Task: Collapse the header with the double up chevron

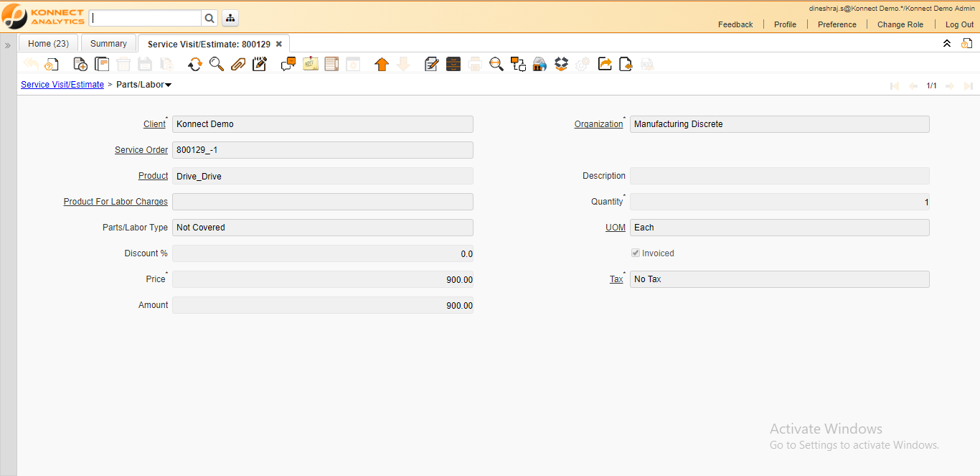Action: [x=947, y=44]
